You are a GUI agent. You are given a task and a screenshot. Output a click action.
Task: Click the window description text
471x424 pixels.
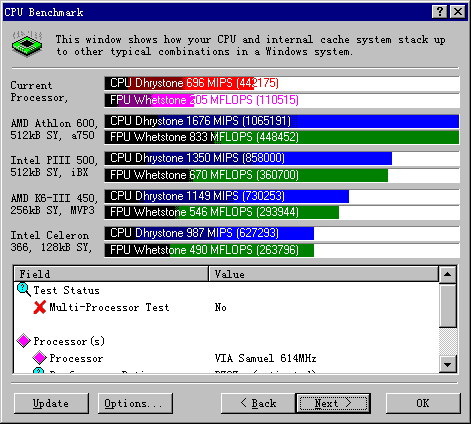pos(250,46)
